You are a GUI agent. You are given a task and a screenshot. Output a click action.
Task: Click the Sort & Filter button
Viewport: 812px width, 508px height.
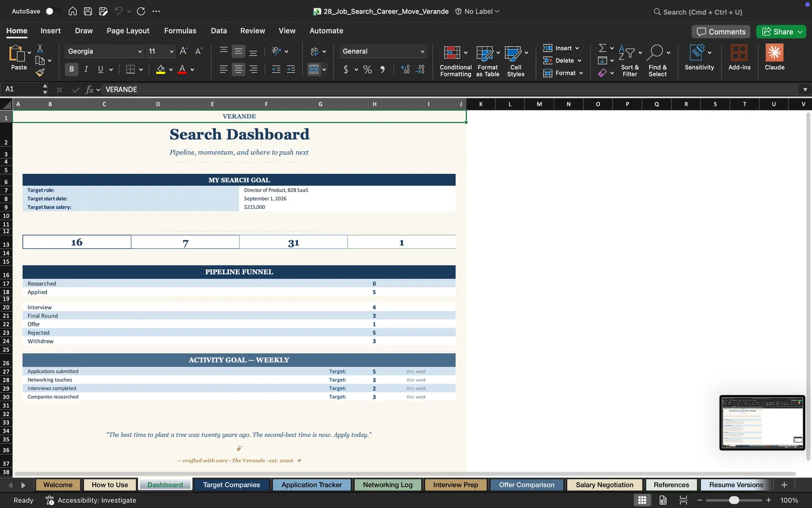click(x=630, y=61)
